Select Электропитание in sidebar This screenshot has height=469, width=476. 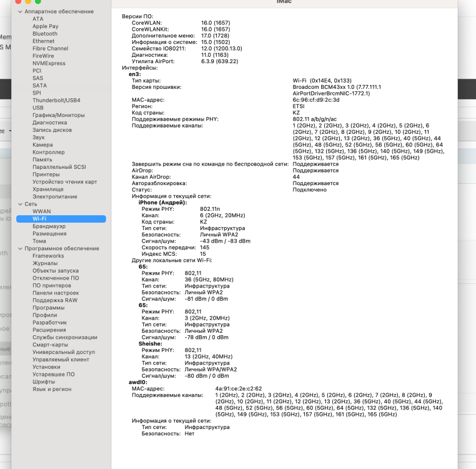(54, 196)
